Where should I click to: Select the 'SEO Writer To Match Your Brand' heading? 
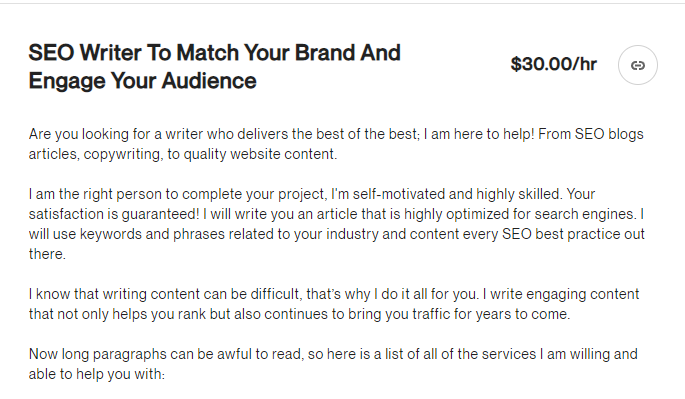tap(214, 53)
